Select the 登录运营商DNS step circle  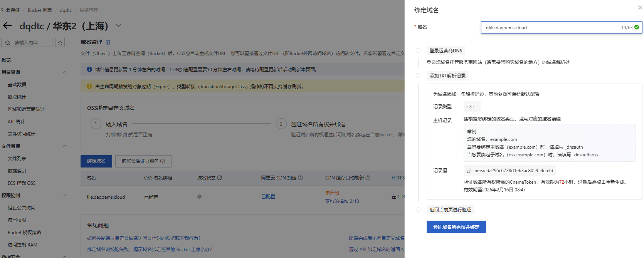tap(418, 50)
